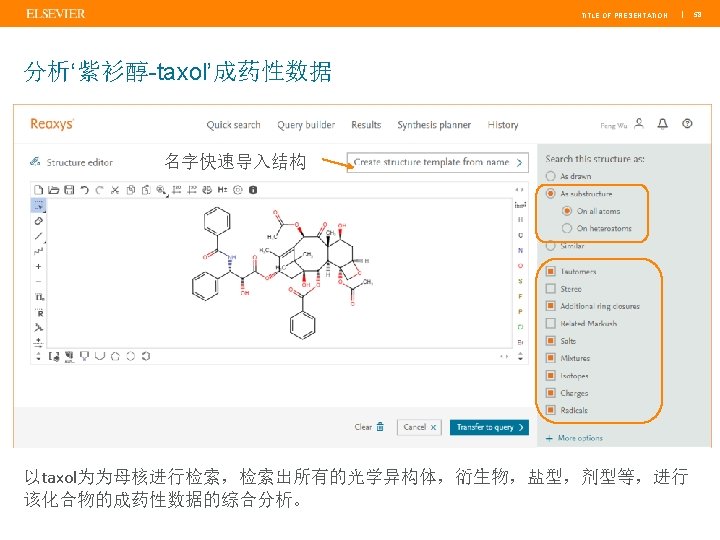Enable the Stereo checkbox
Viewport: 720px width, 540px height.
point(551,289)
